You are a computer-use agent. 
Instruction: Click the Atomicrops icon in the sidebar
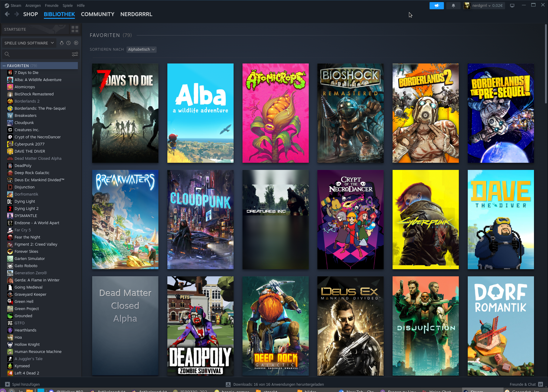10,87
